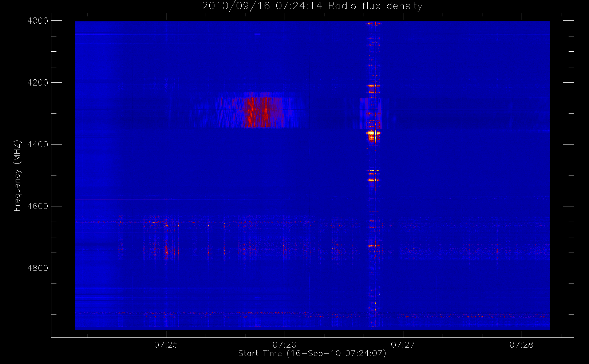Click the 4800 frequency tick label

(x=38, y=268)
